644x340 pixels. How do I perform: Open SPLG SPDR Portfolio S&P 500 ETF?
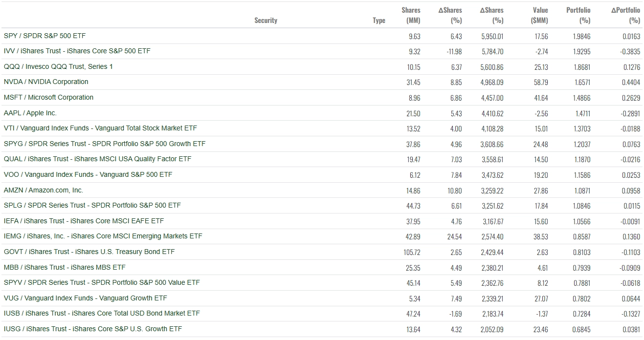[x=92, y=205]
